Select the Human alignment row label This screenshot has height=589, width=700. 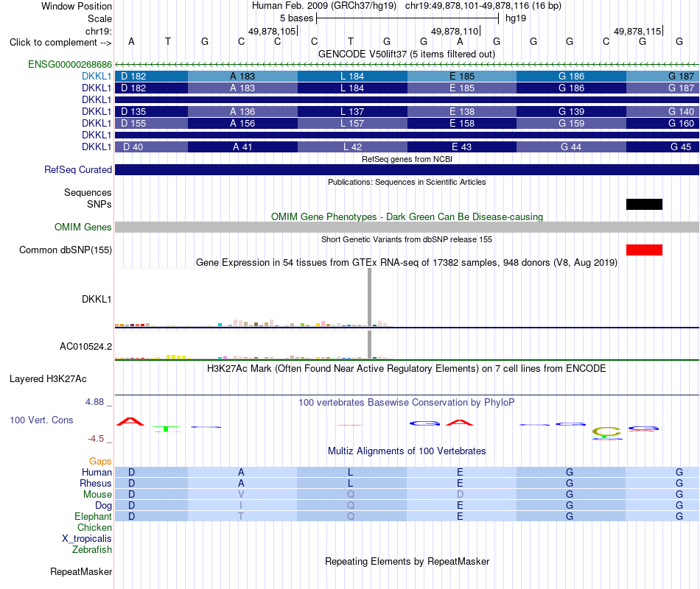pos(97,472)
